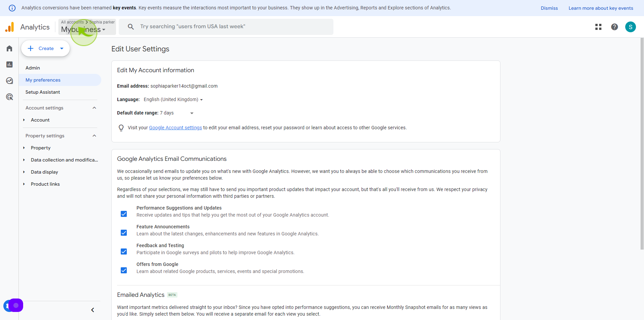The width and height of the screenshot is (644, 320).
Task: Open Setup Assistant menu item
Action: click(x=43, y=92)
